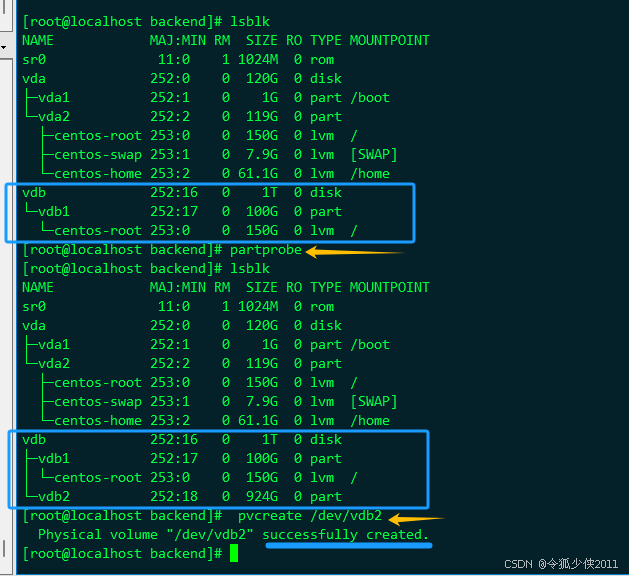
Task: Click 'rom' type in the first lsblk output
Action: click(x=322, y=60)
